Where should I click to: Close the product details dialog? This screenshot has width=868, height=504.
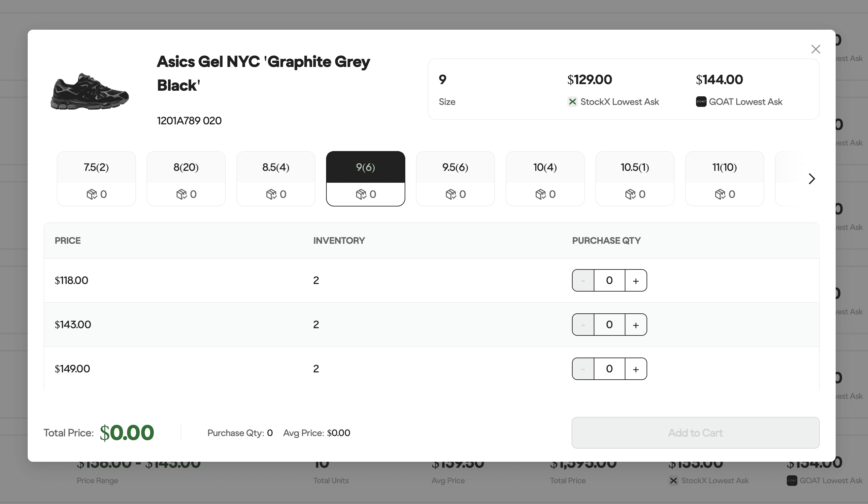[x=815, y=49]
